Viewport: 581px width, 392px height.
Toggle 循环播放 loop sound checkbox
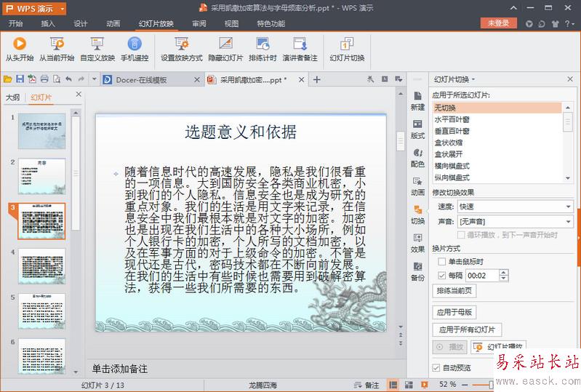click(x=461, y=235)
